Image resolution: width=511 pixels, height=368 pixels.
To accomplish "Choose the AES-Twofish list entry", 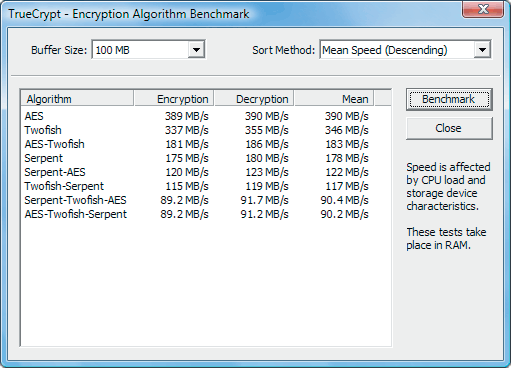I will point(197,144).
